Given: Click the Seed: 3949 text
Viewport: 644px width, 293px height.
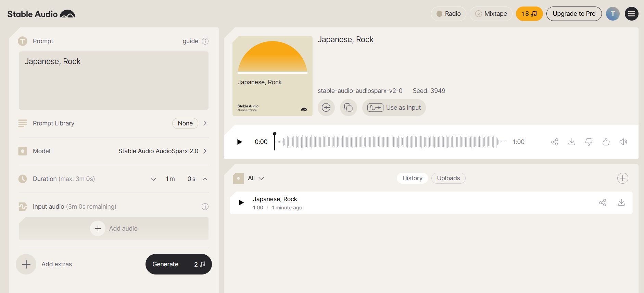Looking at the screenshot, I should [x=429, y=91].
